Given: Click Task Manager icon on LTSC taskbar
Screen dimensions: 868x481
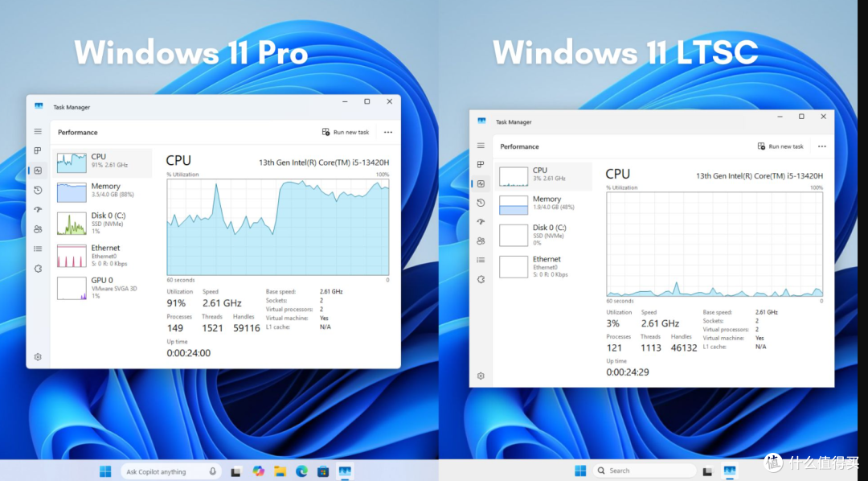Looking at the screenshot, I should click(730, 471).
